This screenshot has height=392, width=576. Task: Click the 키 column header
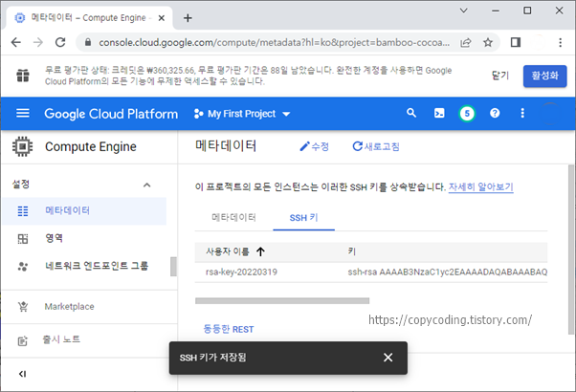coord(351,251)
